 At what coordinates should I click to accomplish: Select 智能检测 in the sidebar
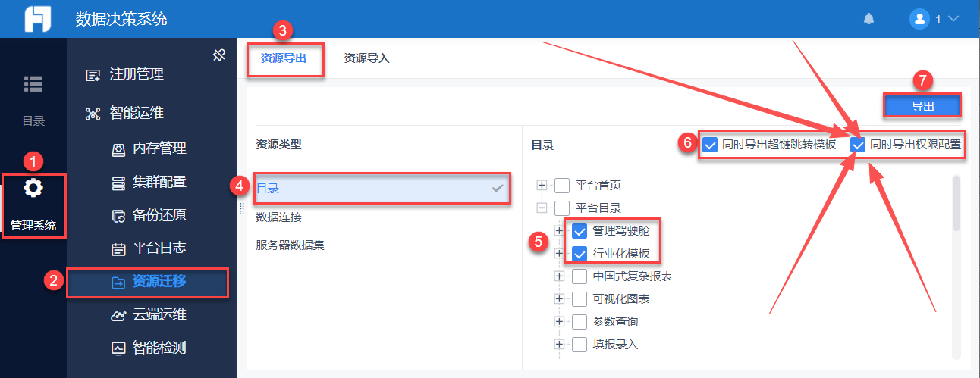(159, 348)
